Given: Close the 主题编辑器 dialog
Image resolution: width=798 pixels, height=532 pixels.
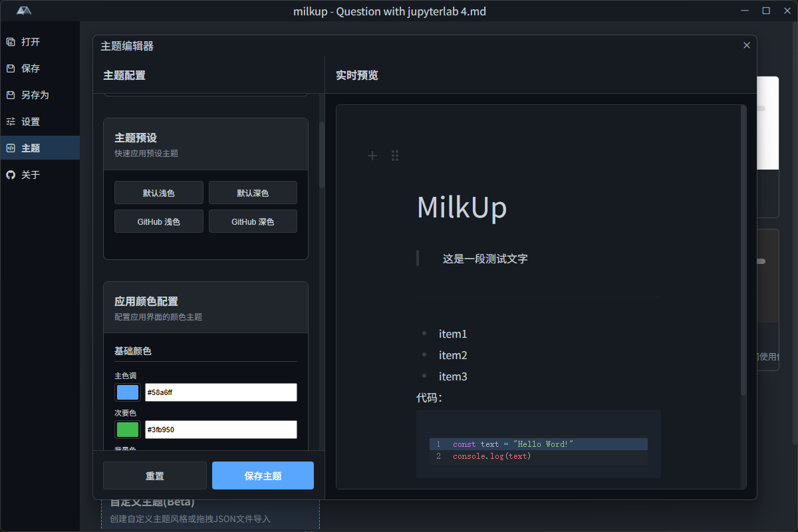Looking at the screenshot, I should click(x=746, y=45).
